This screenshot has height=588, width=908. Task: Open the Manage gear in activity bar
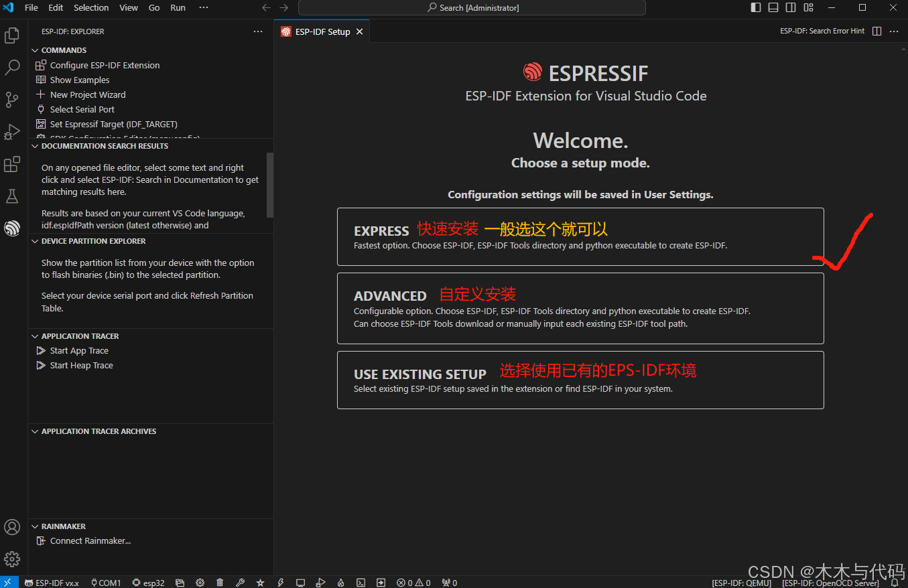click(12, 559)
